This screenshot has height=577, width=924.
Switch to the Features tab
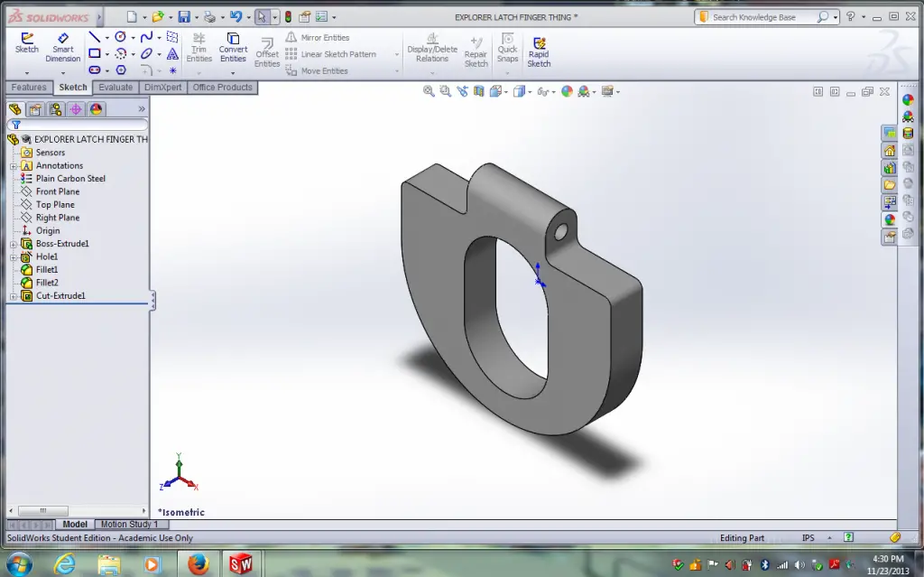point(28,88)
